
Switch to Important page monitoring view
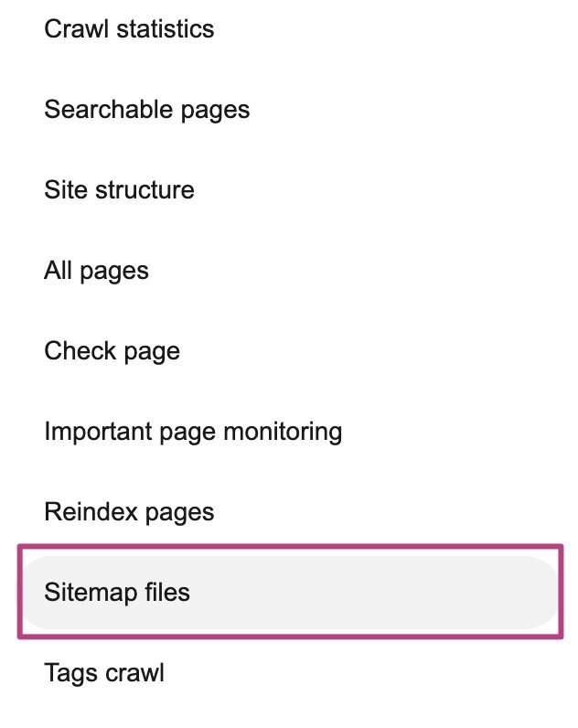[193, 431]
